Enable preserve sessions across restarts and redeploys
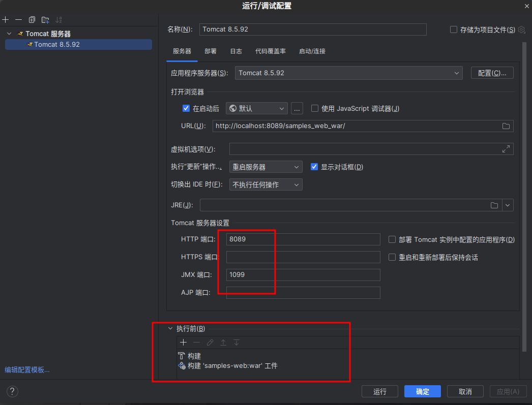Screen dimensions: 532x405 pos(392,257)
